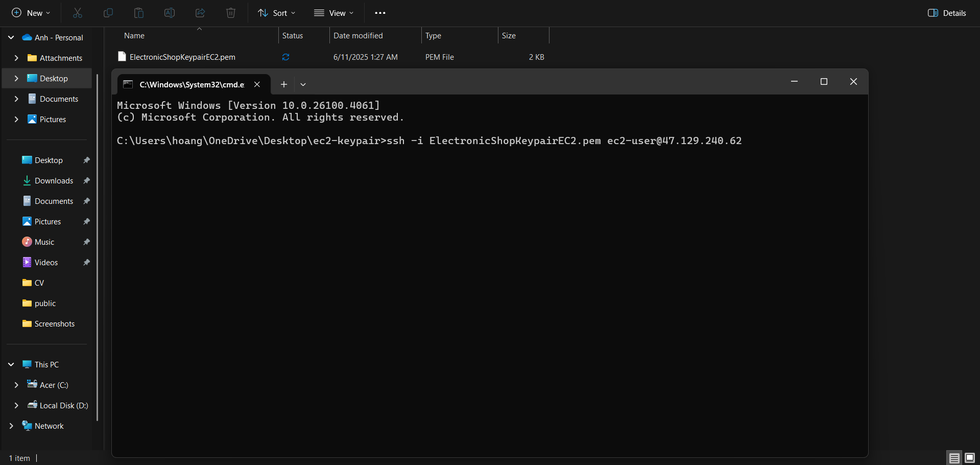Click the 1 item status text
This screenshot has width=980, height=465.
pyautogui.click(x=19, y=458)
